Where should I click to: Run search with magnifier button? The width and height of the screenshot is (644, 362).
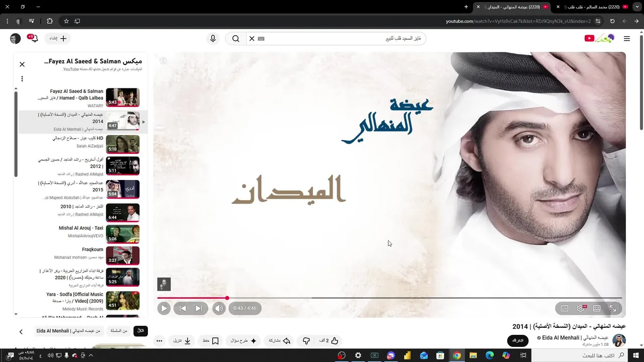[x=235, y=38]
